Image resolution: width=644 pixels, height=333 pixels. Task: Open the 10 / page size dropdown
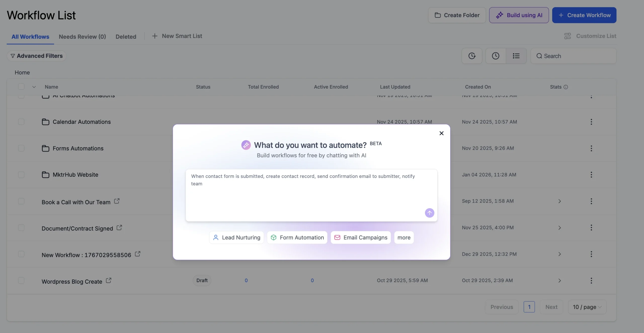coord(587,307)
